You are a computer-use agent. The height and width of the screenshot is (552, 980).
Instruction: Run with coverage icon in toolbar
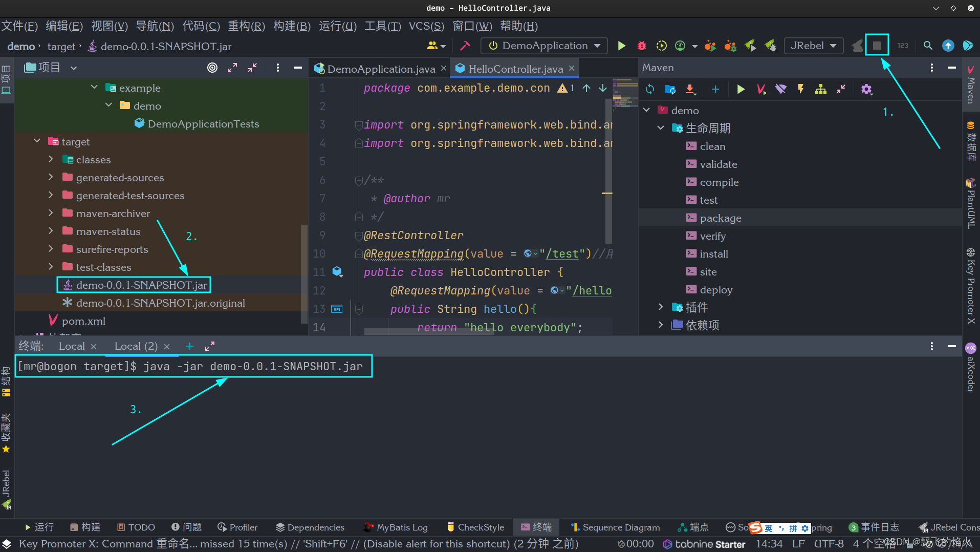pos(661,46)
